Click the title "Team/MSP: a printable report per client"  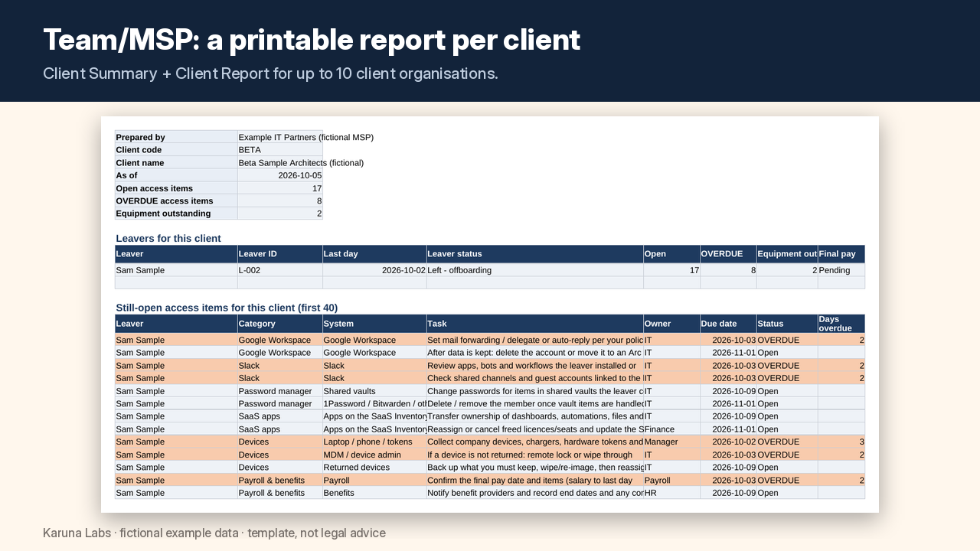click(312, 40)
